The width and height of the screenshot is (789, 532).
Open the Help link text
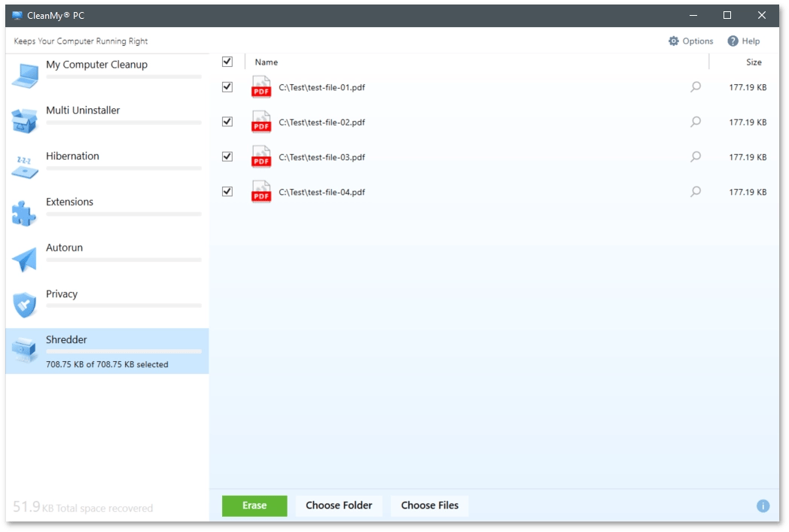pos(751,41)
